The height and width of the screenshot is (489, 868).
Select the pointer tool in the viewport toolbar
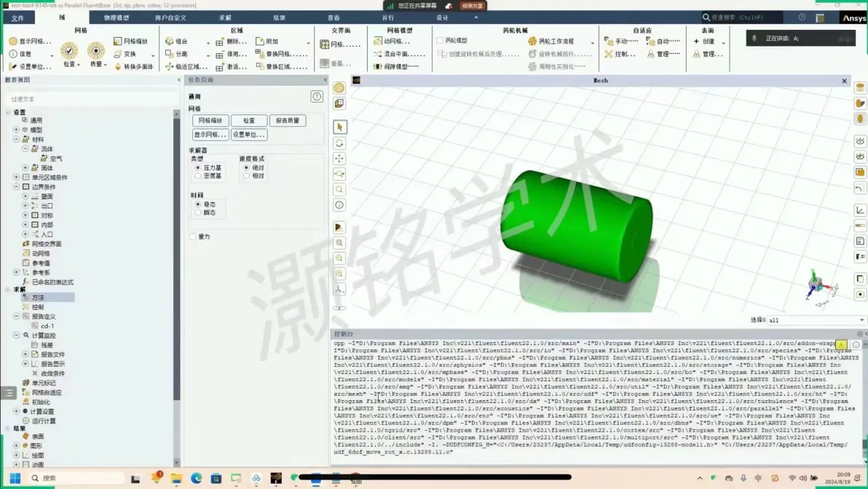coord(339,127)
